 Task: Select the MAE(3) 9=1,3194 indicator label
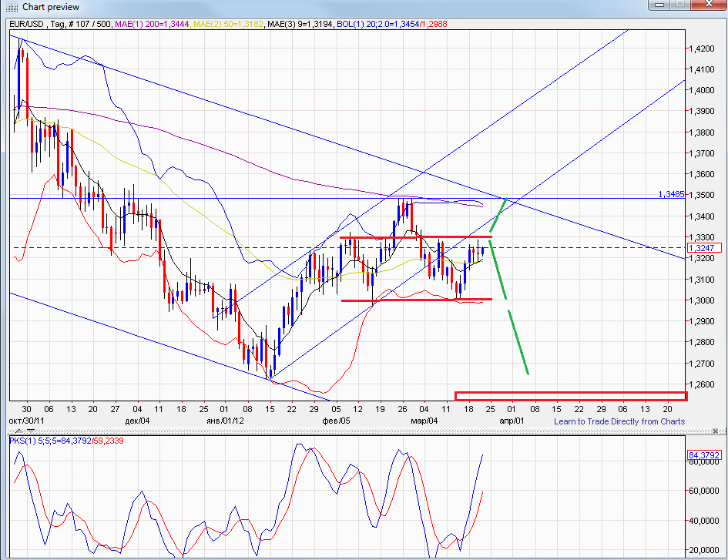pyautogui.click(x=300, y=24)
